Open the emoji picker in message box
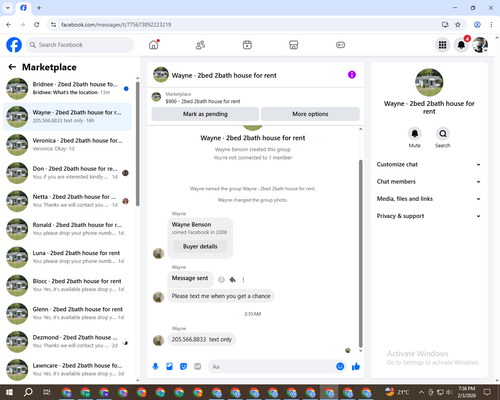Image resolution: width=500 pixels, height=400 pixels. pos(340,367)
